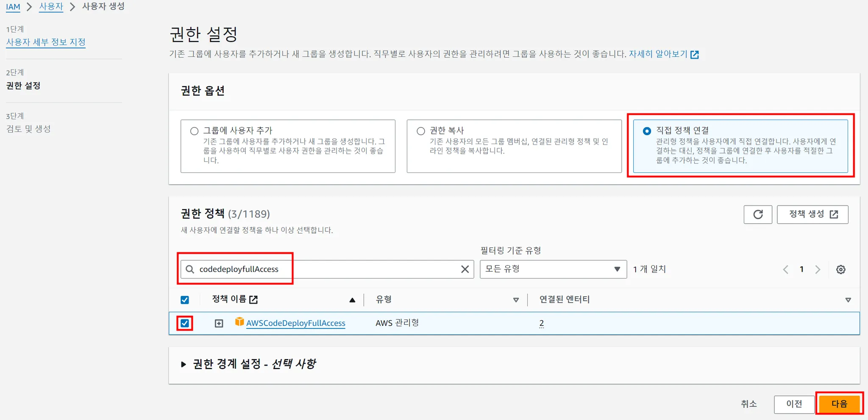Click the AWS 관리형 type cell

(397, 323)
